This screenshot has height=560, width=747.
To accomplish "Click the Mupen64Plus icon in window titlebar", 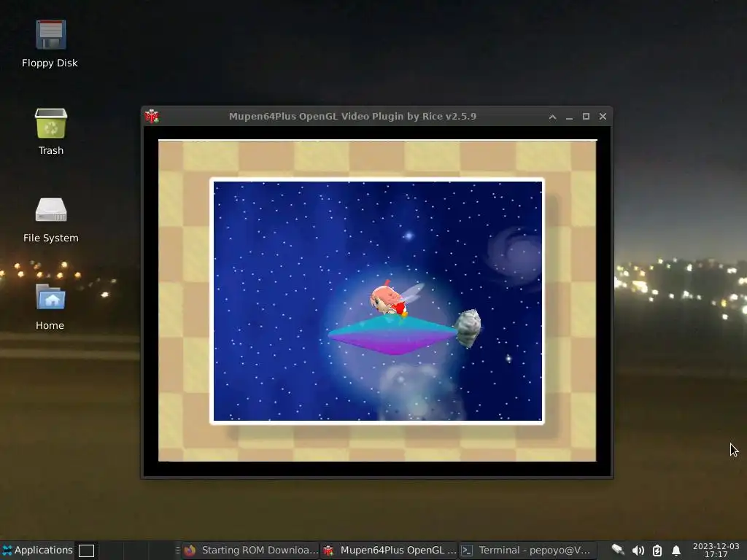I will [152, 116].
